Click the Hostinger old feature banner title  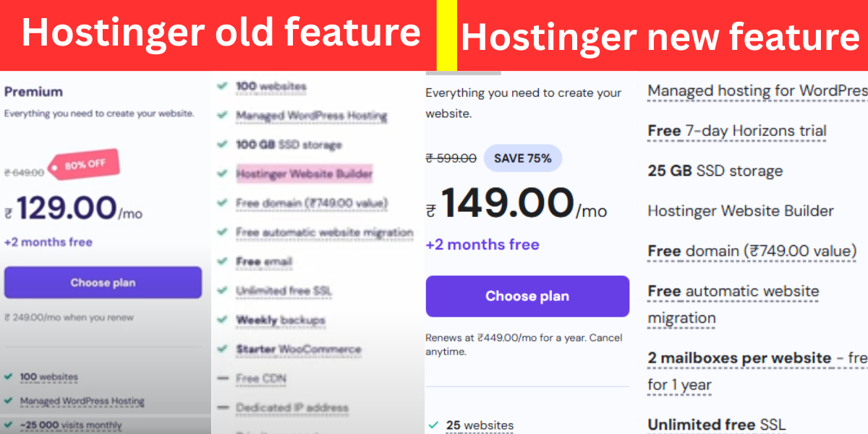(221, 33)
